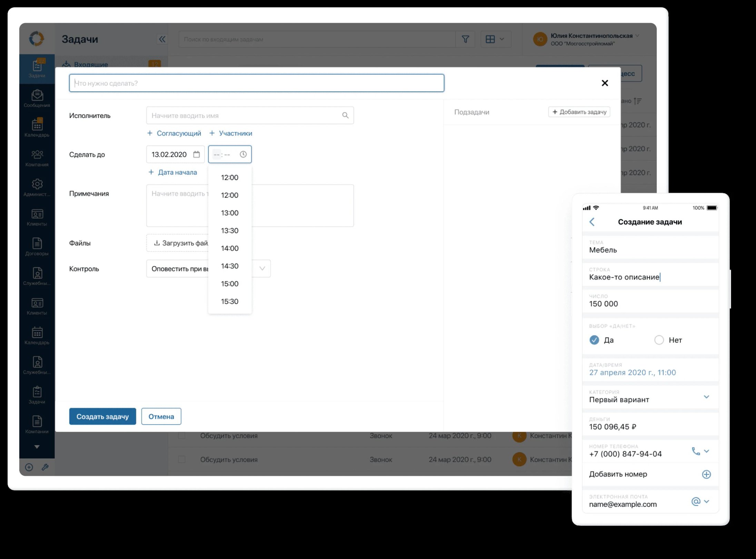This screenshot has width=756, height=559.
Task: Focus the Что нужно сделать? title field
Action: tap(257, 83)
